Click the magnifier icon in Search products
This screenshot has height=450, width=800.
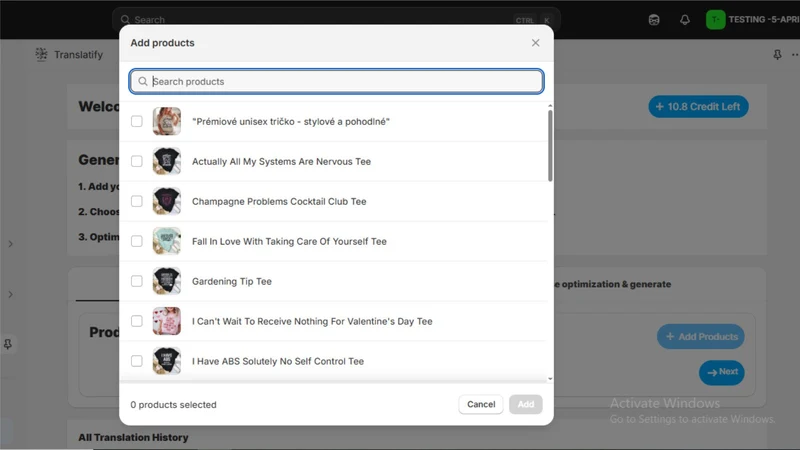pyautogui.click(x=143, y=82)
